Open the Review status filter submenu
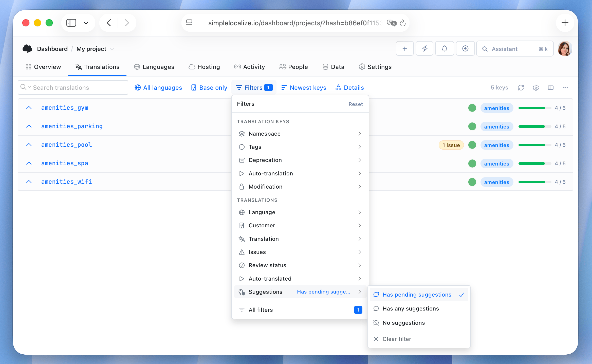The width and height of the screenshot is (592, 364). (300, 265)
